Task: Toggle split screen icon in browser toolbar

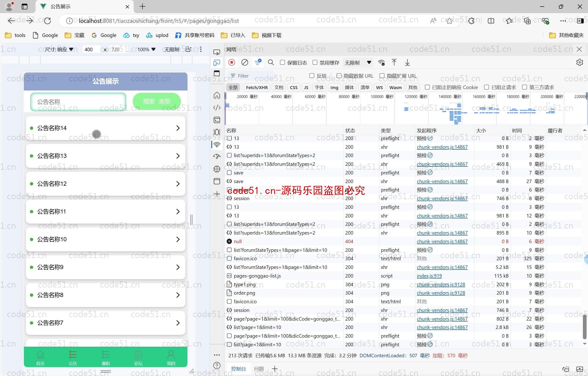Action: 491,21
